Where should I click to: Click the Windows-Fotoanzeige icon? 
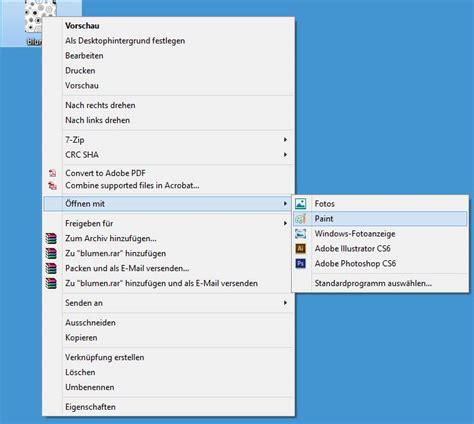click(300, 234)
